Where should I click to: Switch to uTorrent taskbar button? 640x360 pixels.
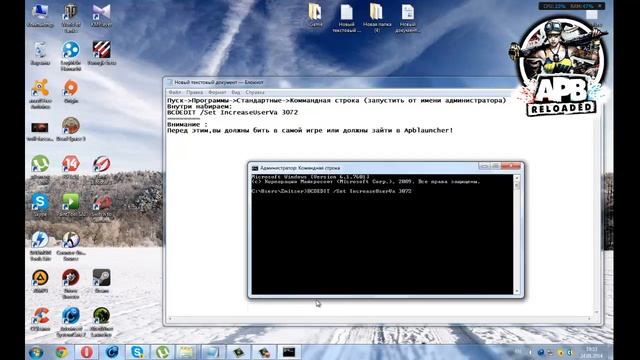click(162, 352)
